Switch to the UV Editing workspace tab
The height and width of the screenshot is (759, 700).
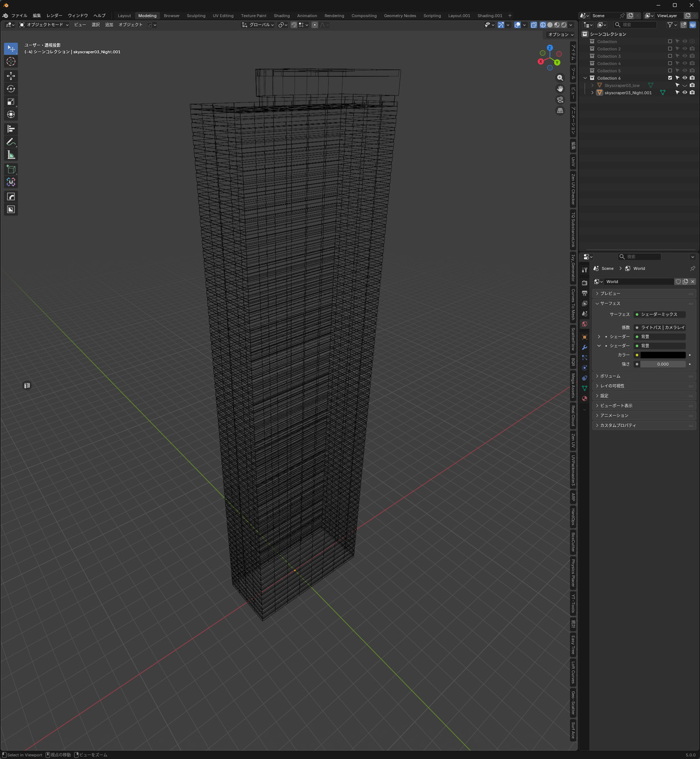(x=223, y=16)
